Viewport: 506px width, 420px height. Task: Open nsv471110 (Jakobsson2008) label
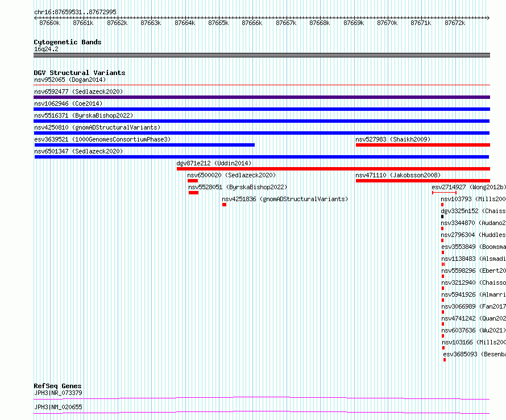pos(398,175)
